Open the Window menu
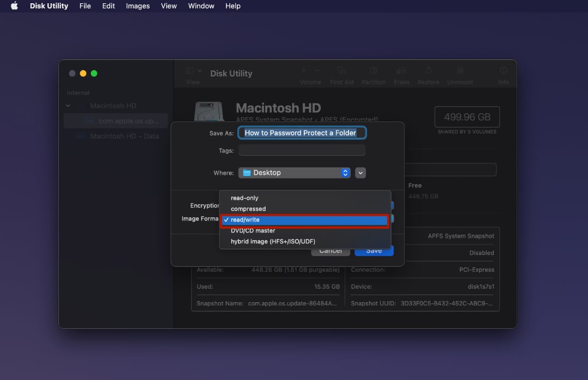The height and width of the screenshot is (380, 588). point(201,6)
